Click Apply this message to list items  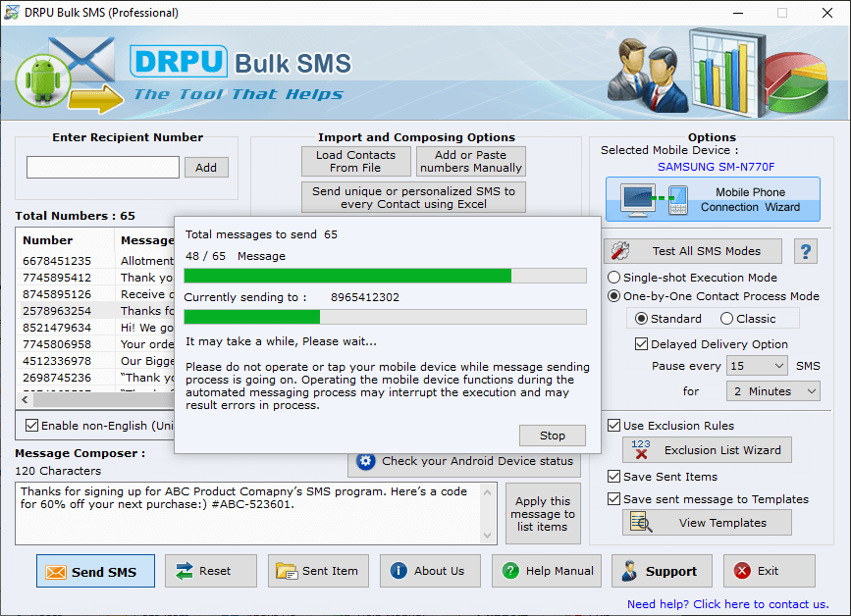(543, 514)
